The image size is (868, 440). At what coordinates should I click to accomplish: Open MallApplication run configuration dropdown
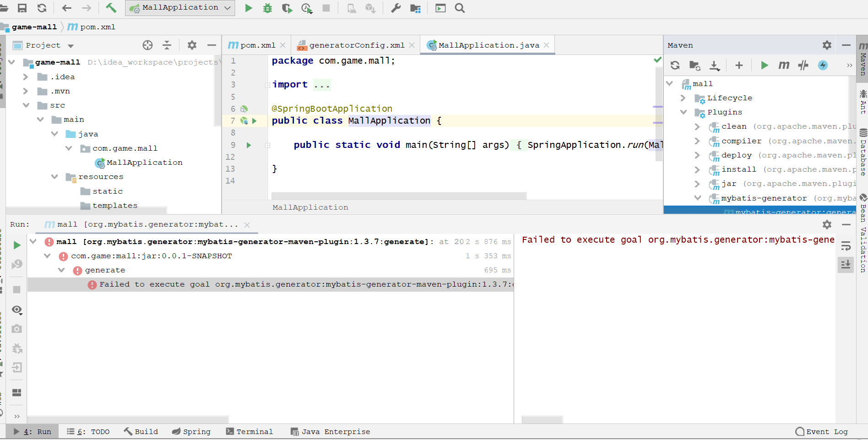tap(180, 8)
